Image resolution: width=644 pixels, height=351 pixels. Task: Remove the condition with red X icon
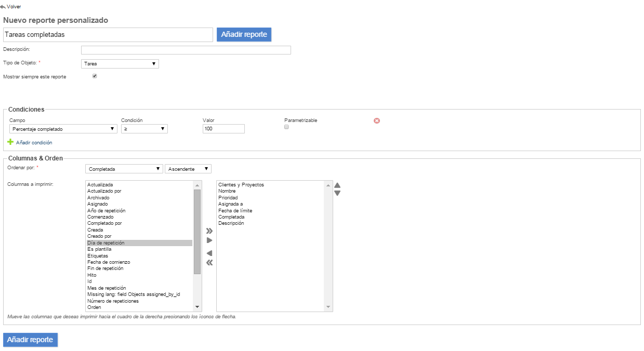[377, 120]
